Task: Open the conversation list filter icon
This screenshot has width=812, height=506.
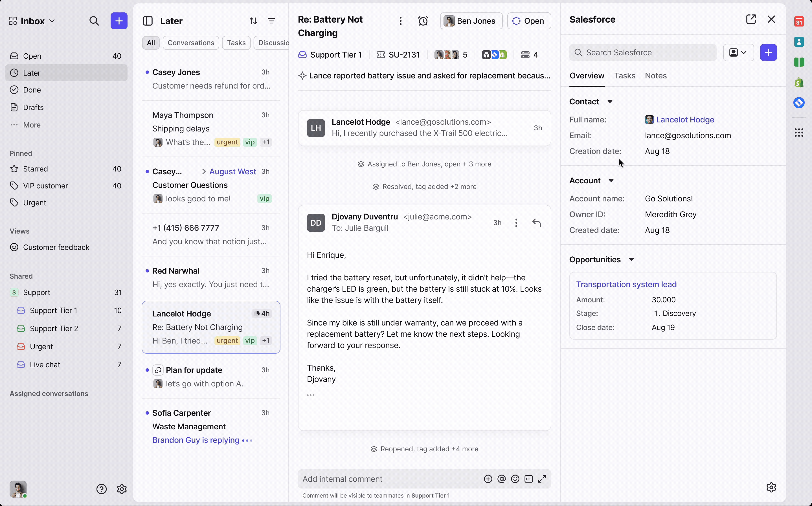Action: (x=271, y=21)
